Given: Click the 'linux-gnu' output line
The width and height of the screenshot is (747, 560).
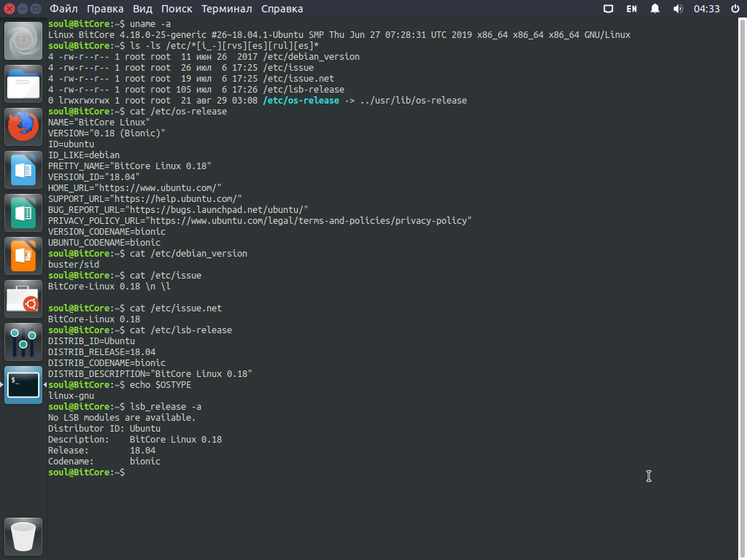Looking at the screenshot, I should tap(71, 396).
